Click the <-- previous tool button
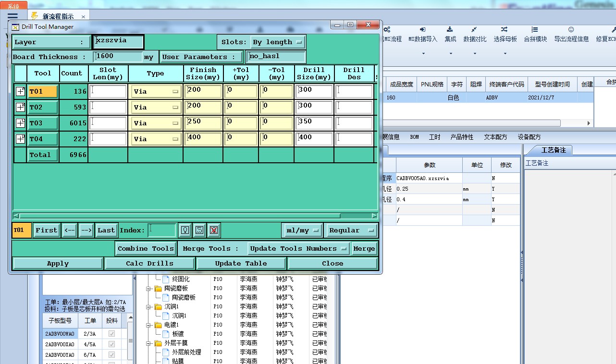The width and height of the screenshot is (616, 364). click(70, 230)
